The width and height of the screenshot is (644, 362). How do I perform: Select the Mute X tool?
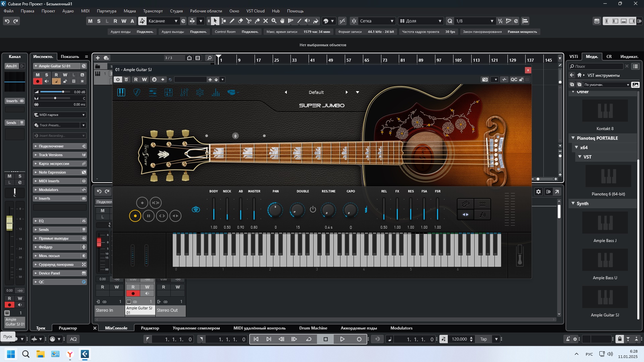click(266, 21)
